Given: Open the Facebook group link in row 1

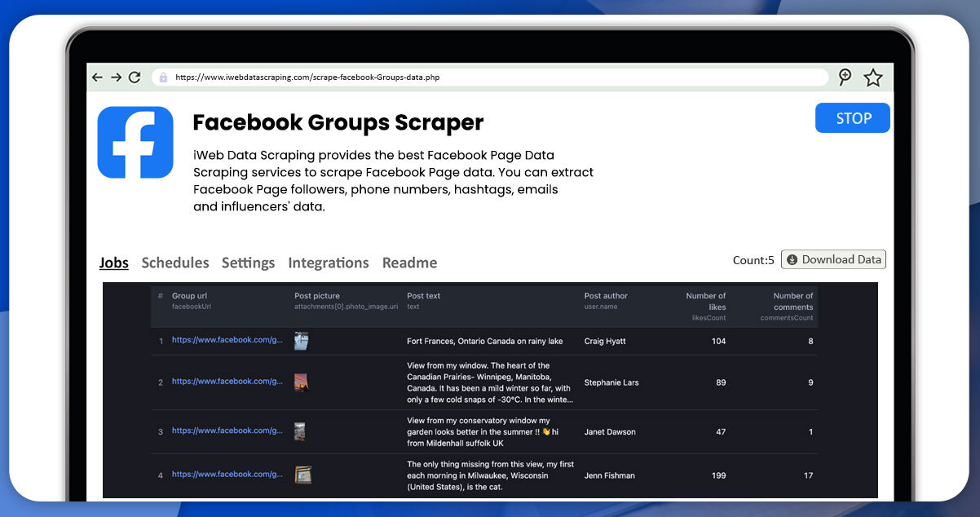Looking at the screenshot, I should point(227,340).
